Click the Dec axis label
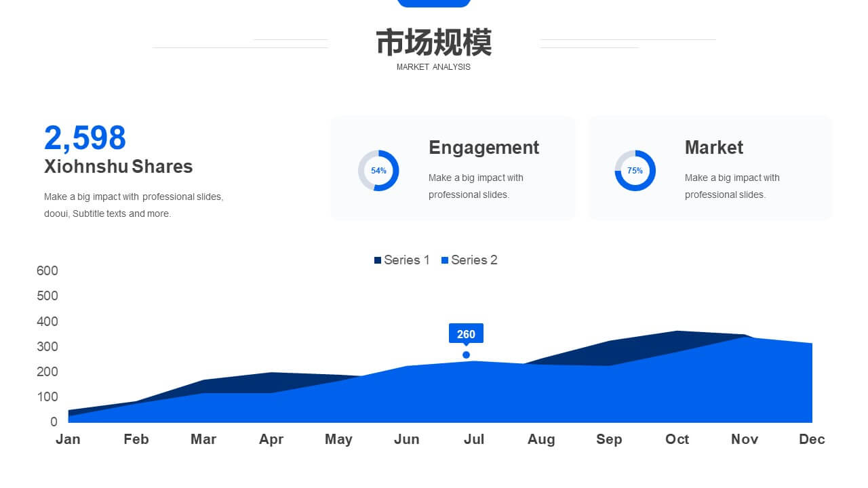This screenshot has width=868, height=488. click(812, 439)
